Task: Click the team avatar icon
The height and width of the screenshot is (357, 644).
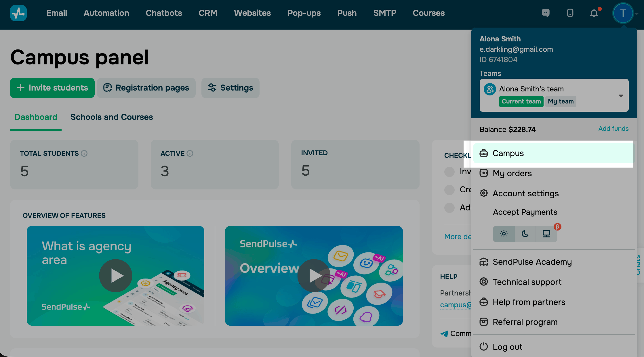Action: click(x=490, y=89)
